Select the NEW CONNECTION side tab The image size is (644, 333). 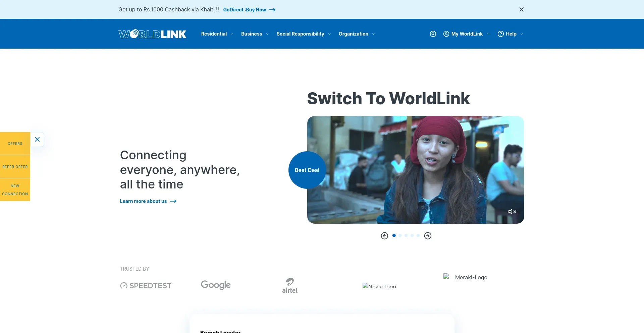point(15,189)
